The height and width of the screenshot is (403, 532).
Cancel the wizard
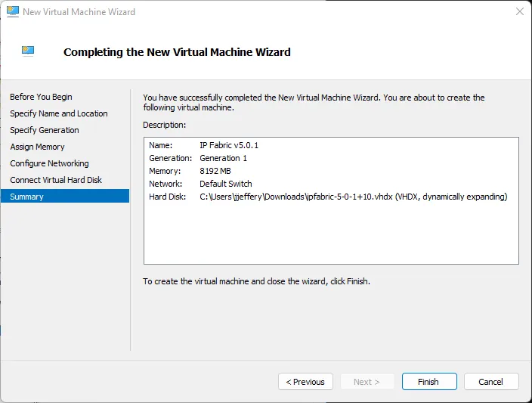pyautogui.click(x=490, y=382)
